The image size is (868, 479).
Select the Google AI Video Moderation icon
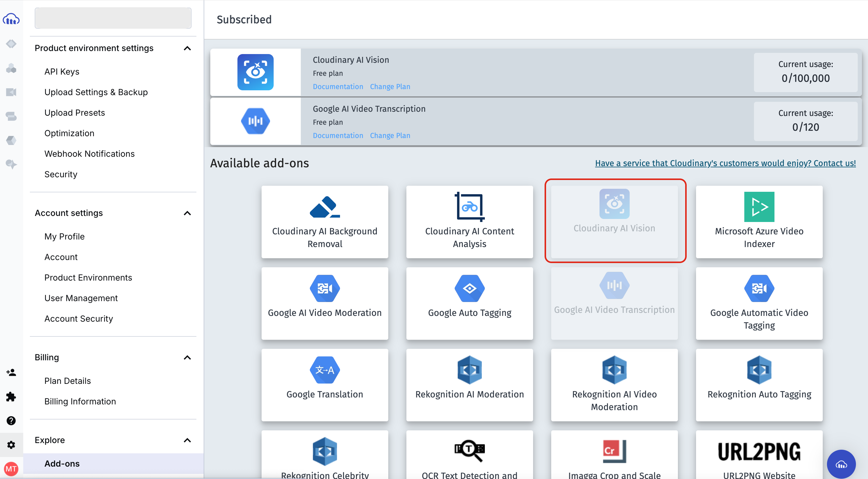(x=325, y=288)
